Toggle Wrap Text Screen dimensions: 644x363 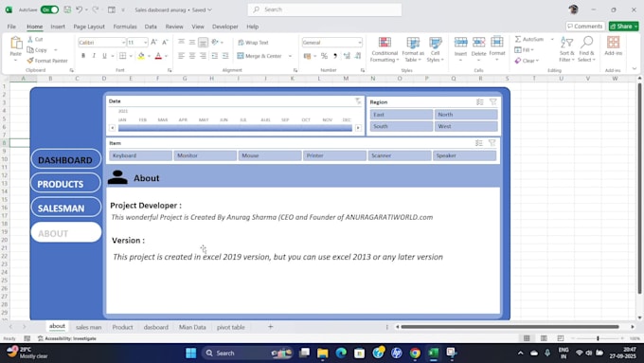coord(253,43)
